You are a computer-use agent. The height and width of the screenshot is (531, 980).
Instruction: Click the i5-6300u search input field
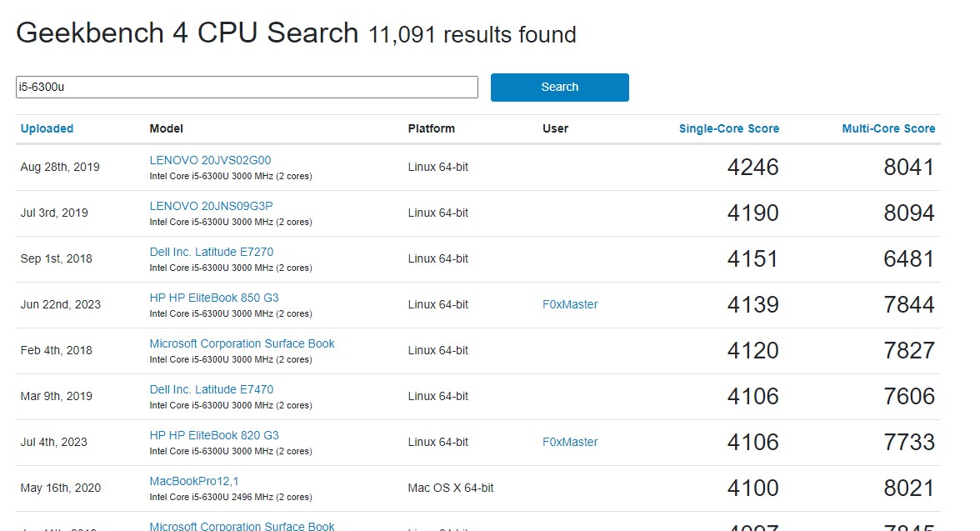(247, 87)
